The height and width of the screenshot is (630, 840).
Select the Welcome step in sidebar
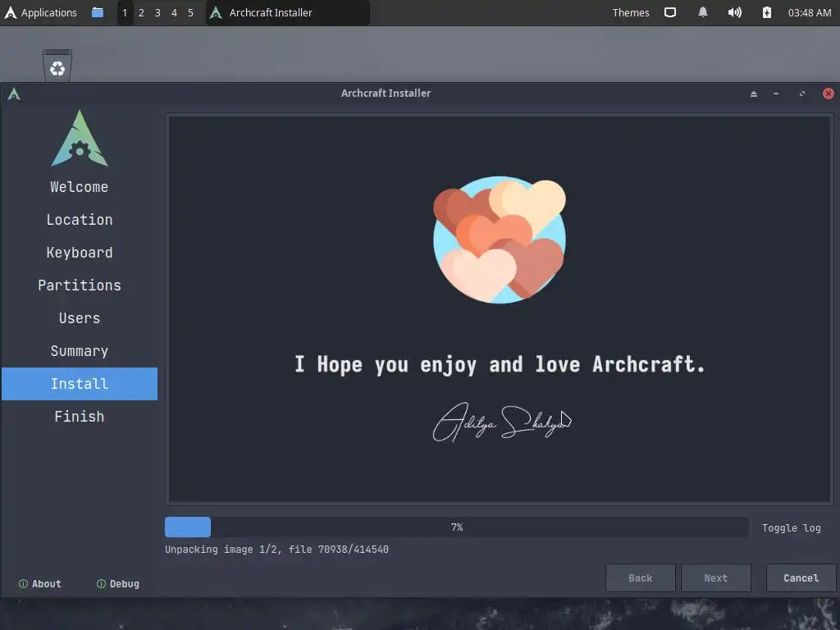tap(80, 187)
